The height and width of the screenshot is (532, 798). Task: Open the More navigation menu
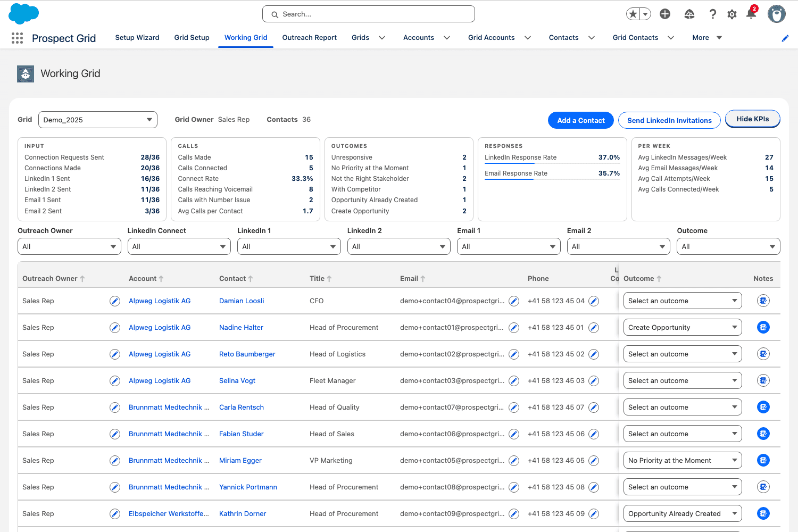(x=707, y=38)
